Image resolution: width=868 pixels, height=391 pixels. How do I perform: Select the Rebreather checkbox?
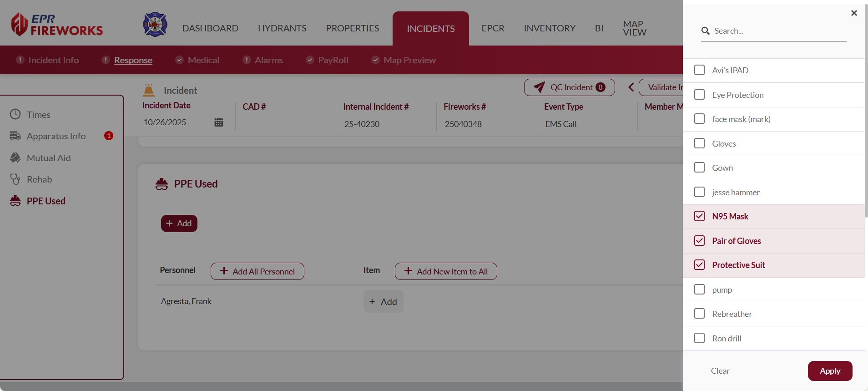[x=699, y=314]
